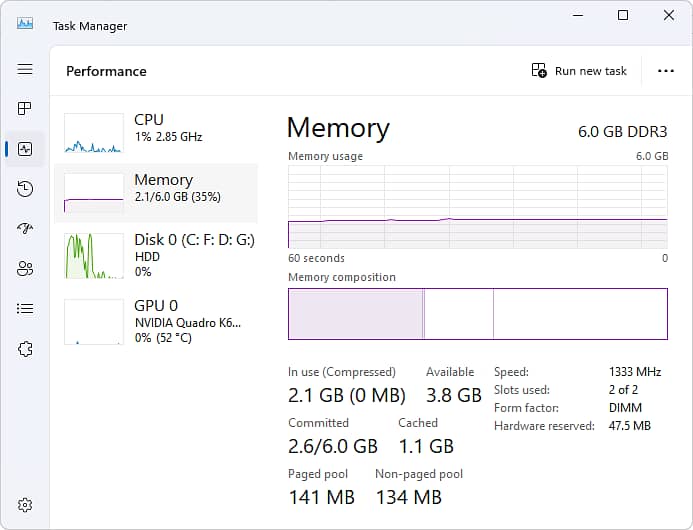Click the large Memory heading

[338, 128]
